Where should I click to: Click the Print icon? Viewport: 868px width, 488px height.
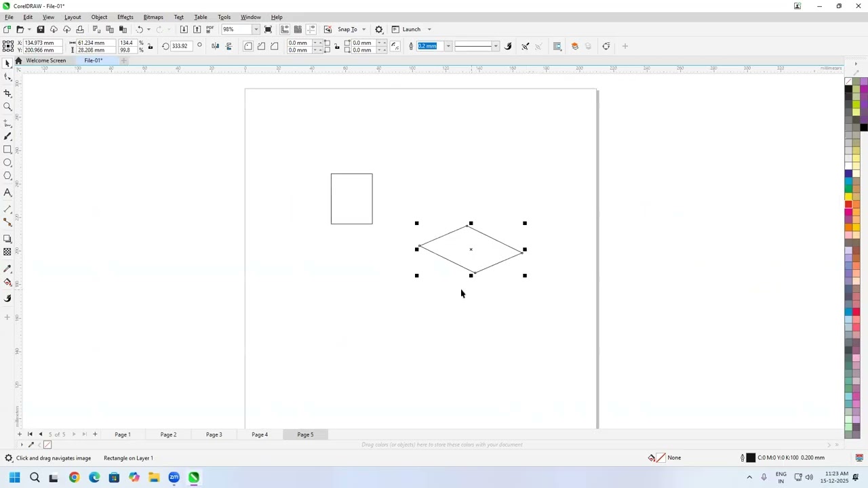point(80,29)
